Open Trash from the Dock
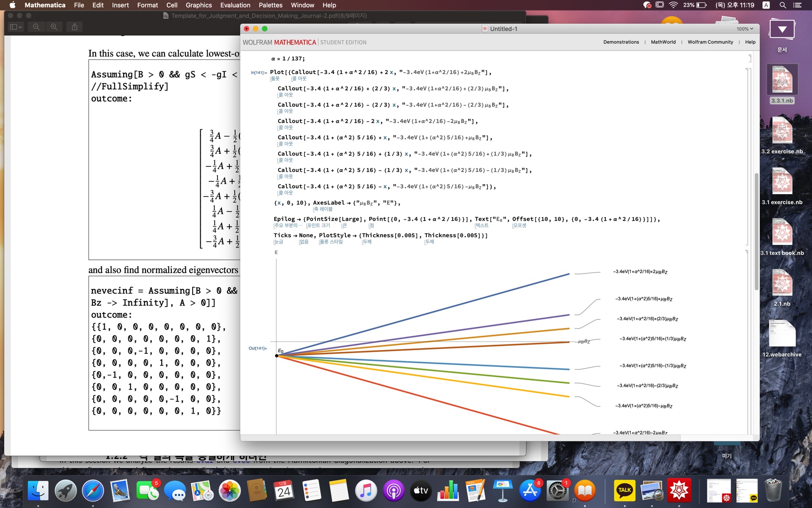 pyautogui.click(x=773, y=490)
